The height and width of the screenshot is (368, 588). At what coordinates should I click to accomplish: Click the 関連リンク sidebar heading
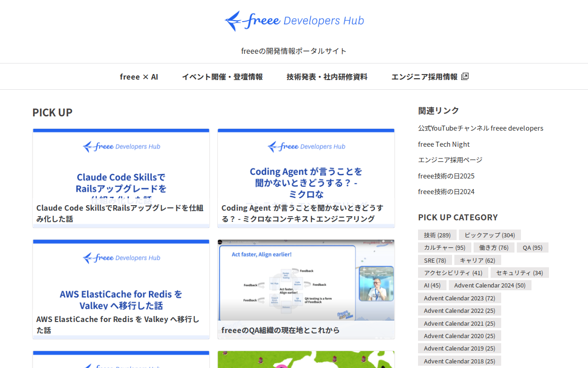pyautogui.click(x=439, y=110)
